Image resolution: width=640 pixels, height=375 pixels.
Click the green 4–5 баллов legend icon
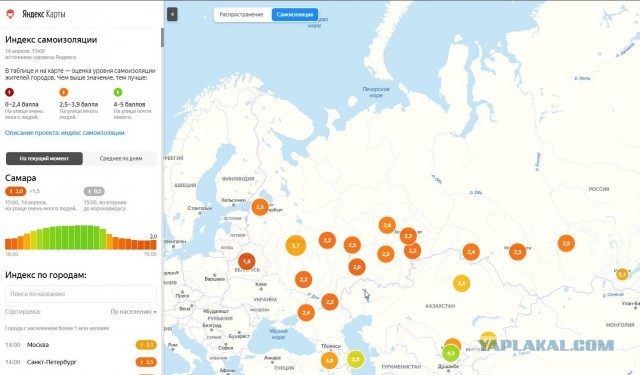click(118, 92)
